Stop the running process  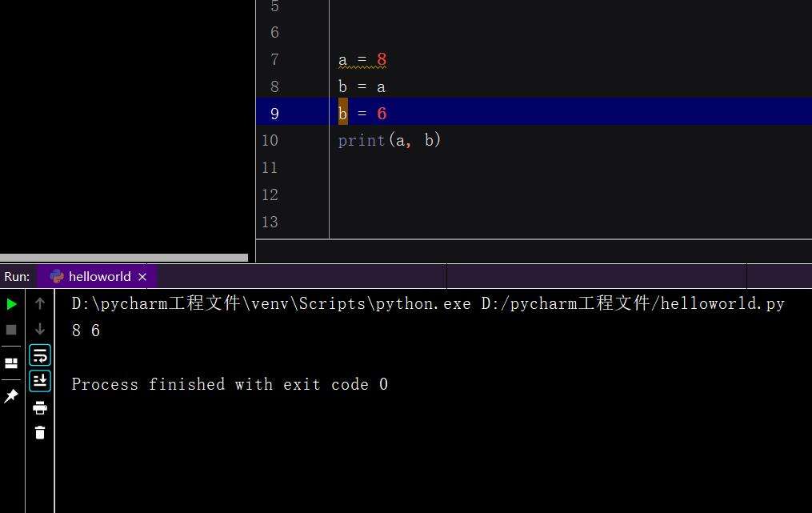click(x=10, y=329)
